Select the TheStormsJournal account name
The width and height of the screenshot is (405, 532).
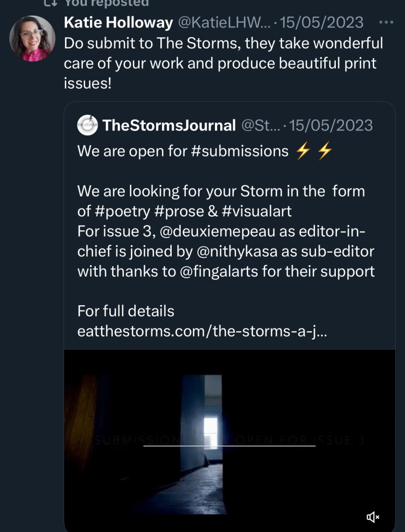pyautogui.click(x=169, y=125)
